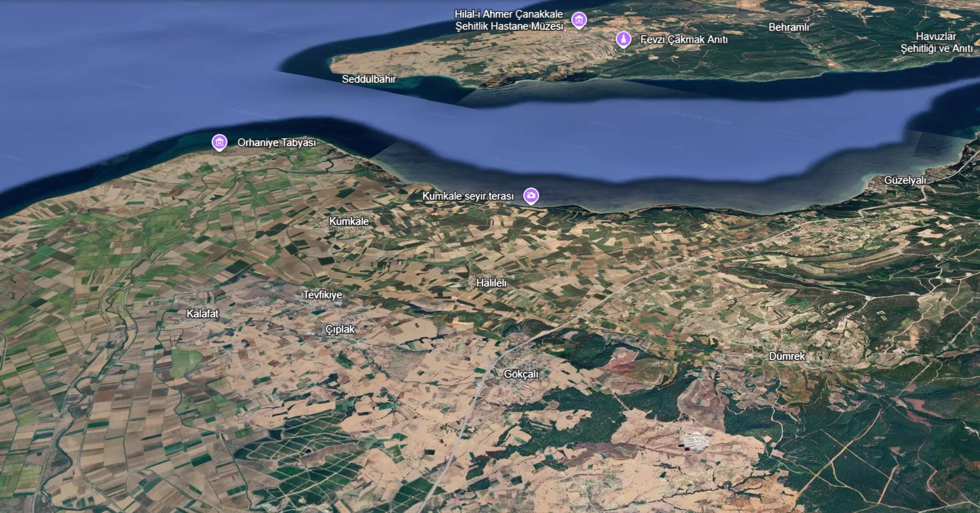Screen dimensions: 980x513
Task: Select the Kumkale seyir terası text label
Action: (x=469, y=196)
